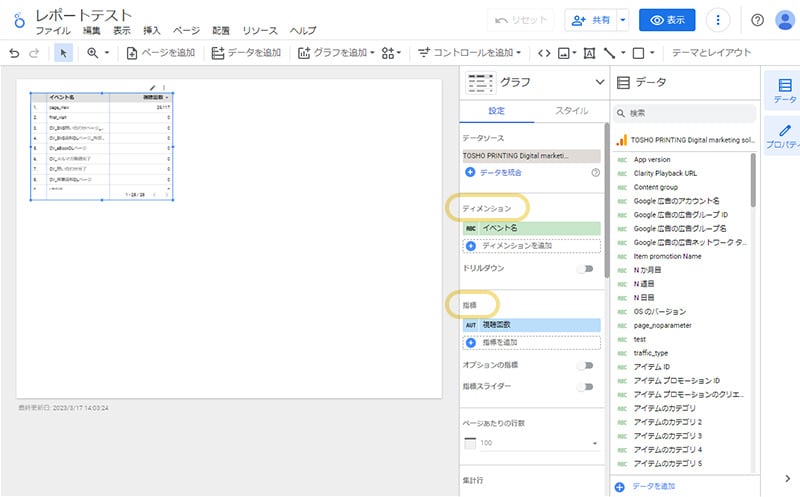Click ページを追加 to add a page

pyautogui.click(x=161, y=53)
